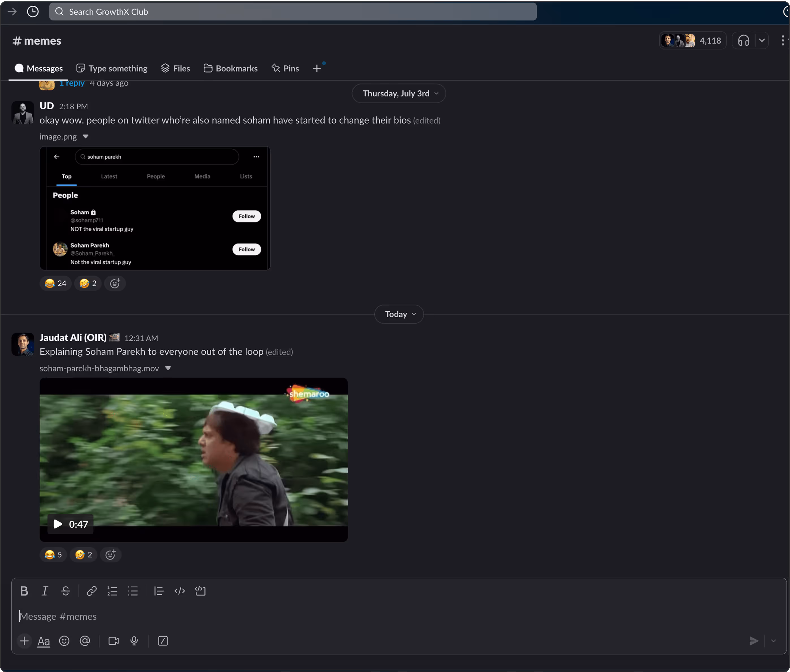Go forward in navigation history

coord(12,11)
